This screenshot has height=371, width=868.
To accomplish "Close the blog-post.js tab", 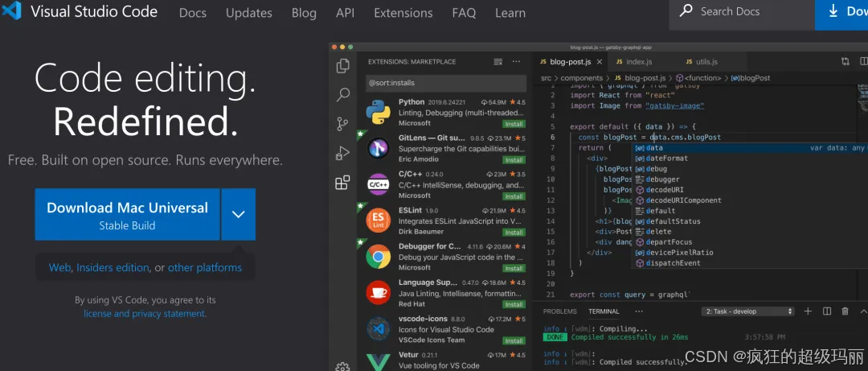I will click(599, 62).
